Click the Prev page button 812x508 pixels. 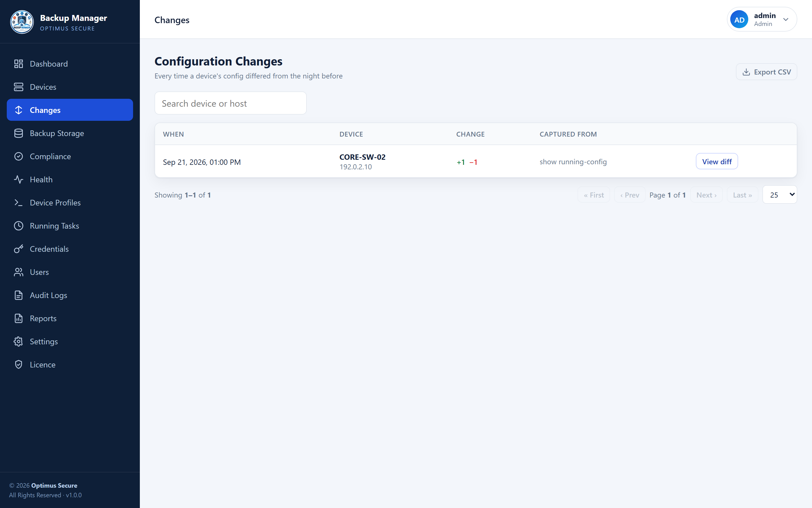tap(630, 195)
